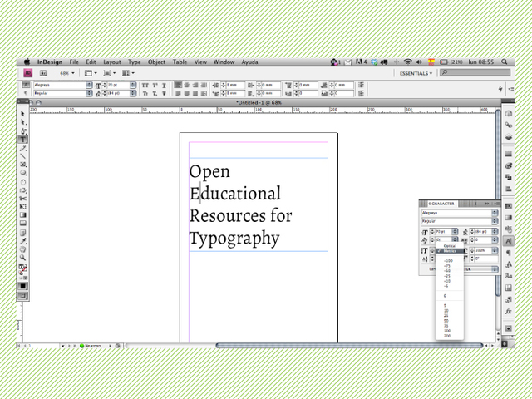The height and width of the screenshot is (399, 532).
Task: Open the Screen Mode dropdown
Action: [x=109, y=73]
